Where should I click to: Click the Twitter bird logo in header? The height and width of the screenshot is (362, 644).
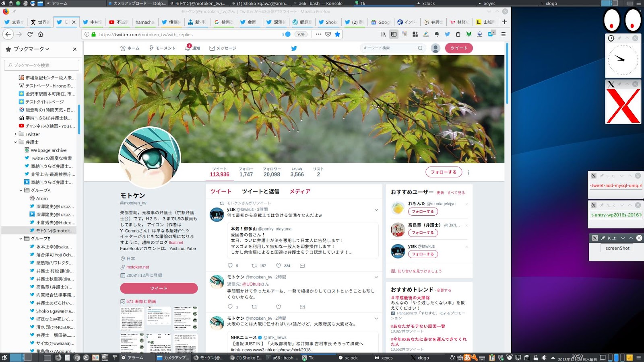(x=294, y=48)
